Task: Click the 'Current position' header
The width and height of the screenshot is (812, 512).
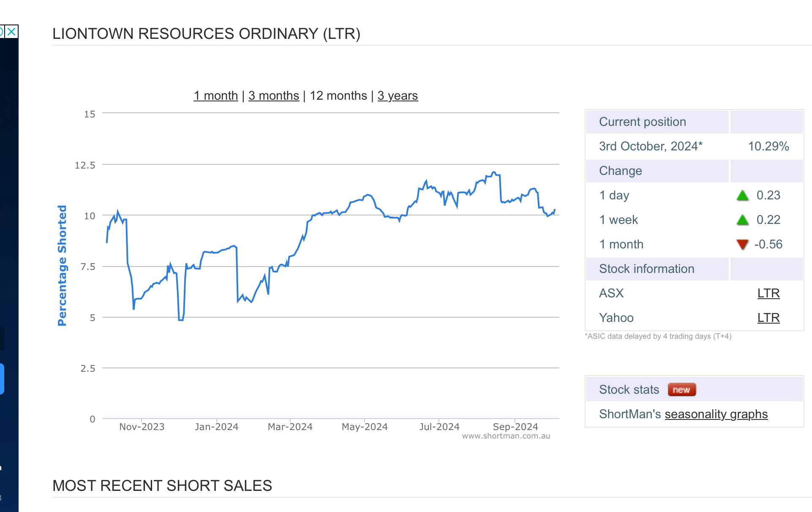Action: [x=643, y=122]
